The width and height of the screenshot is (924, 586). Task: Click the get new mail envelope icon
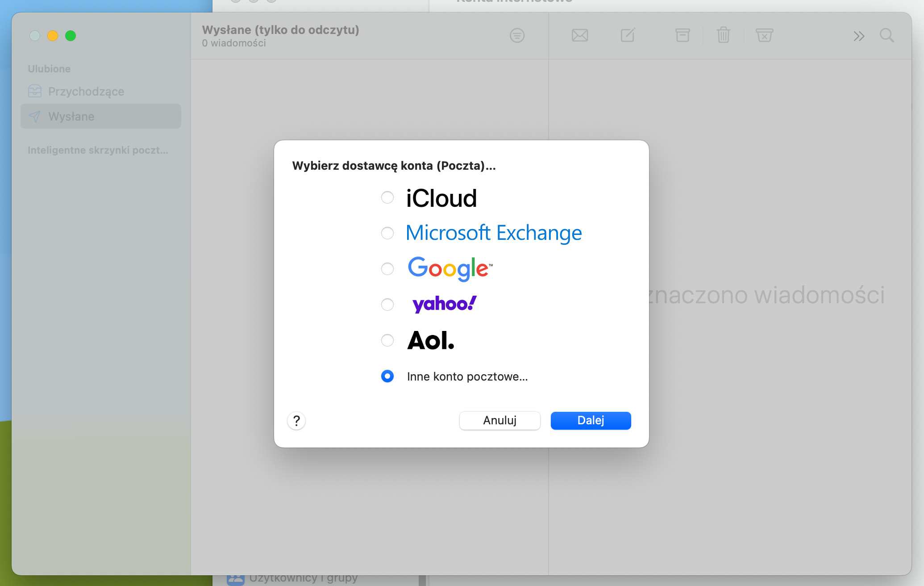click(580, 35)
